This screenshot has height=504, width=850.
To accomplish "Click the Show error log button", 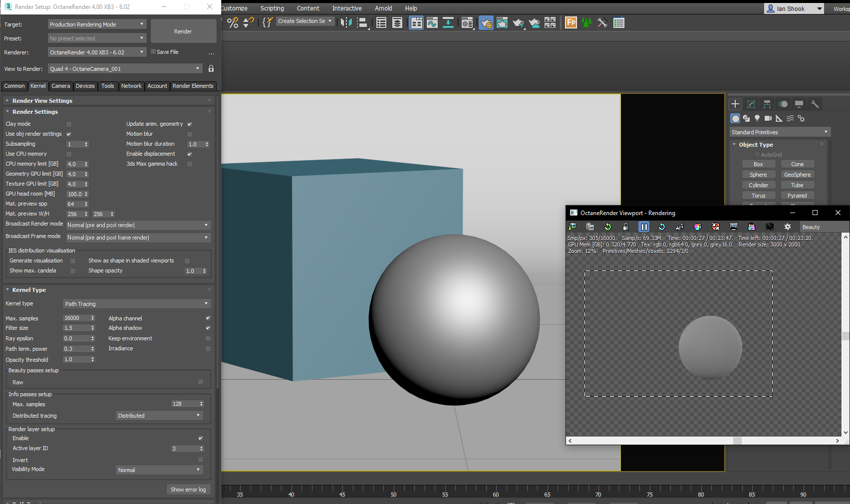I will point(188,490).
